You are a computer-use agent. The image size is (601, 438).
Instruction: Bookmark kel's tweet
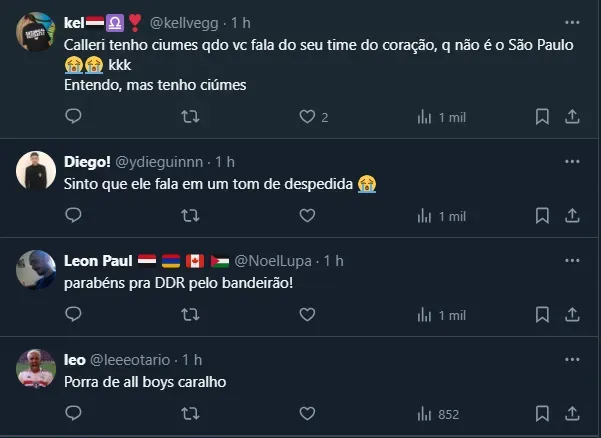(541, 117)
